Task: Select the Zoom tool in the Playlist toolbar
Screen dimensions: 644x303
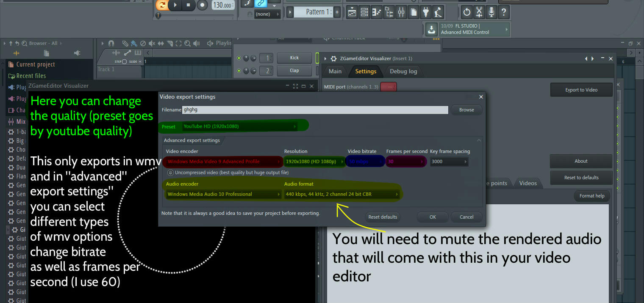Action: point(188,43)
